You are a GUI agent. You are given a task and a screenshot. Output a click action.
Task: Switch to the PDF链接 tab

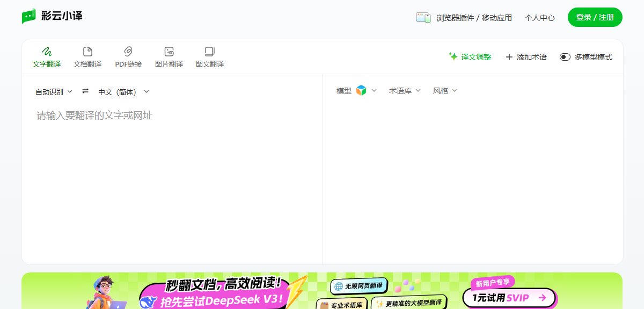tap(128, 57)
